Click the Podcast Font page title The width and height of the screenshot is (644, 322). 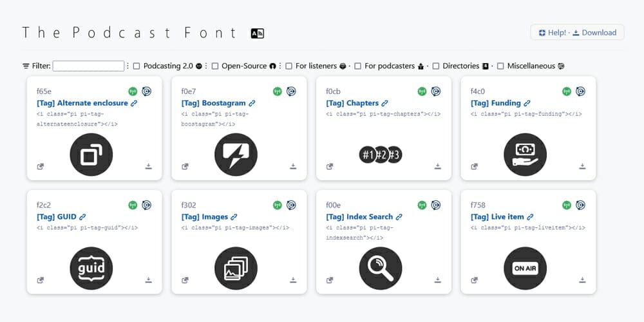point(129,33)
